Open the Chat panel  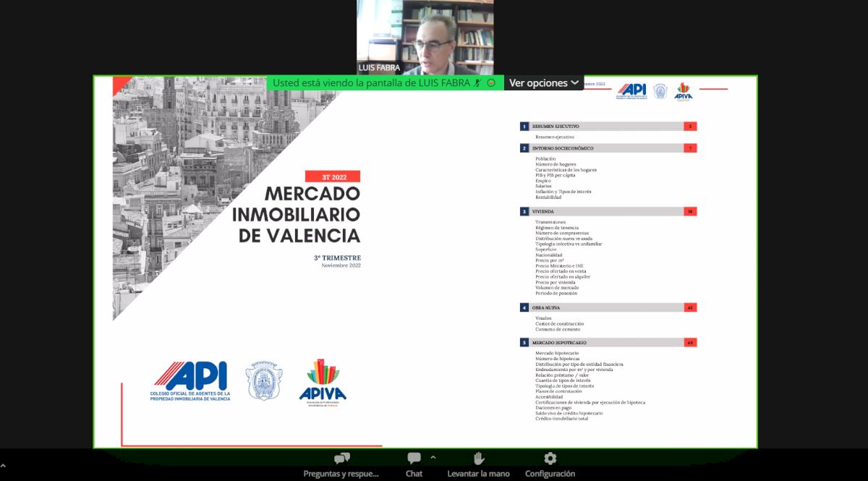(414, 464)
